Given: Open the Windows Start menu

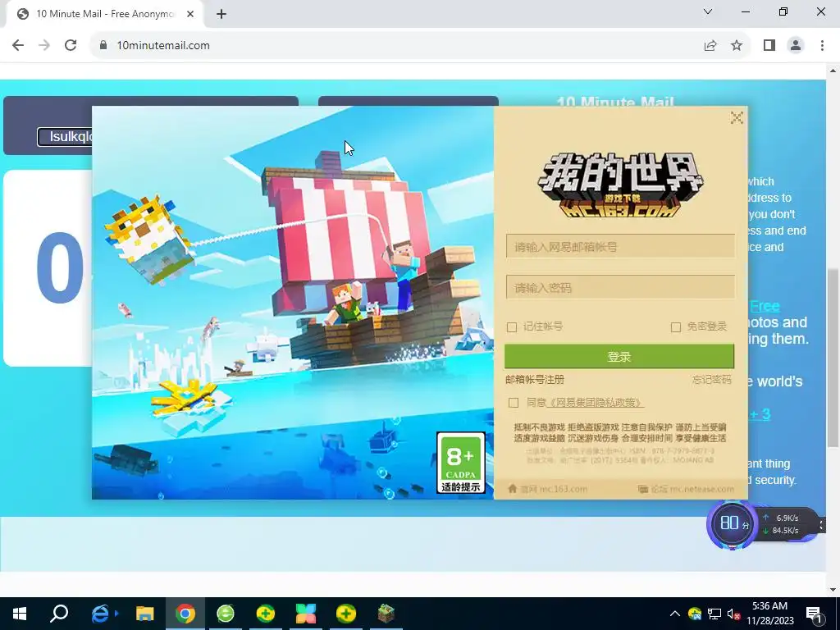Looking at the screenshot, I should 20,614.
